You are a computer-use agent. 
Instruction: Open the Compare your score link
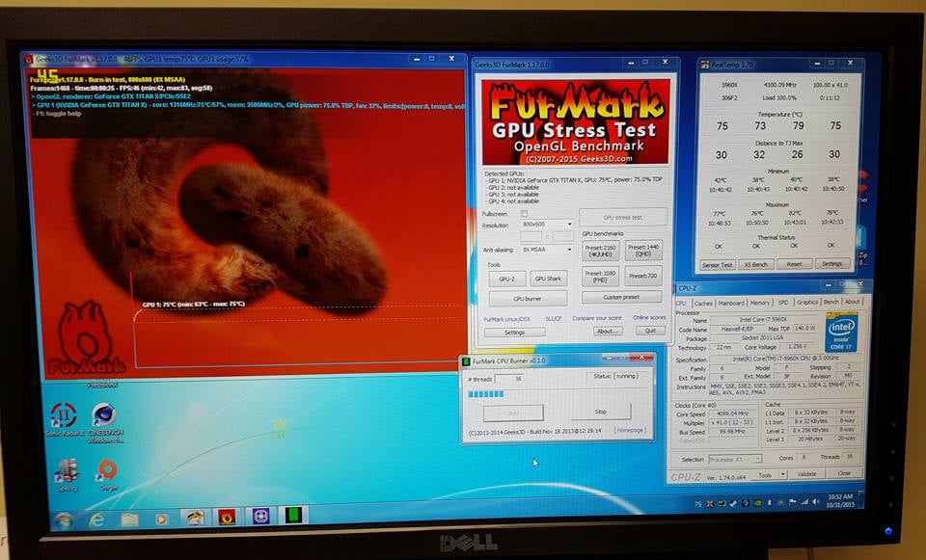tap(596, 318)
